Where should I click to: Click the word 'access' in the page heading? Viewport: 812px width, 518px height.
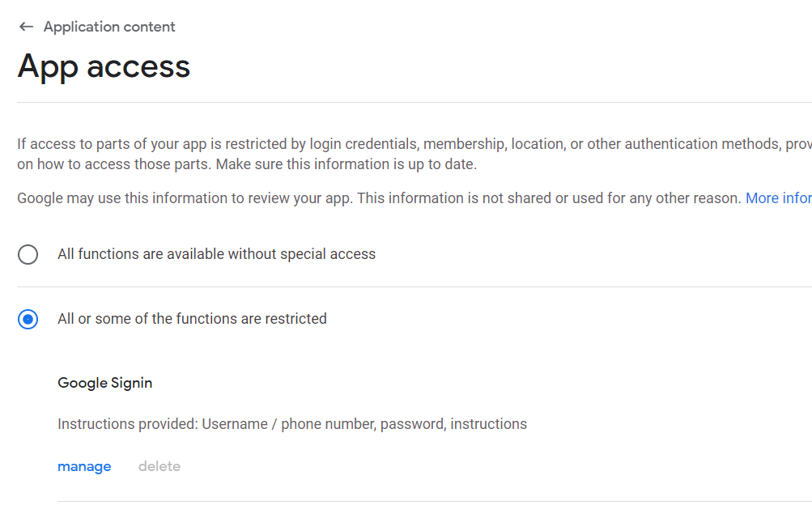(x=138, y=66)
